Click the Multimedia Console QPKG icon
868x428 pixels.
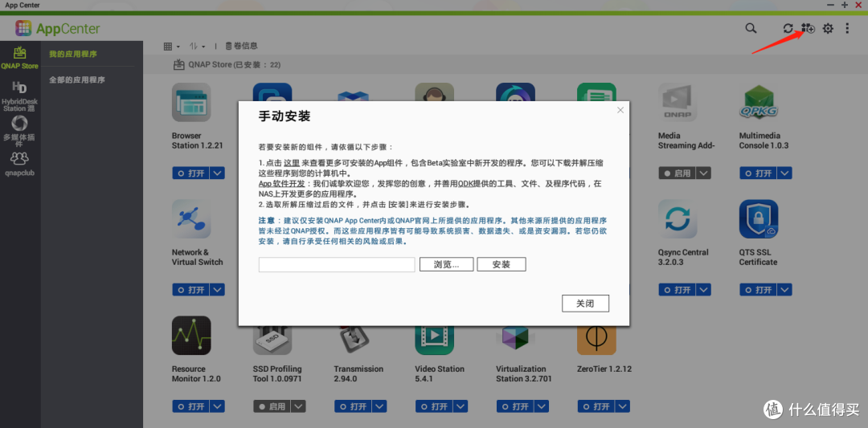pyautogui.click(x=759, y=102)
